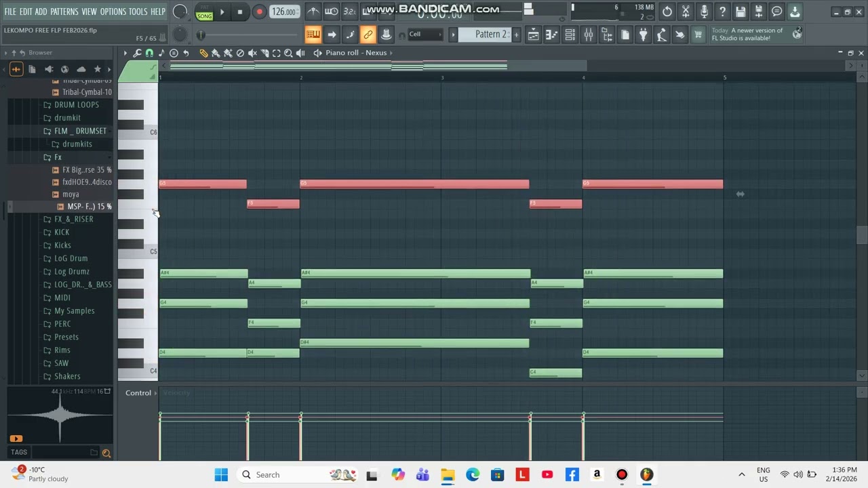Expand the FX_&_RISER folder
The height and width of the screenshot is (488, 868).
click(69, 220)
